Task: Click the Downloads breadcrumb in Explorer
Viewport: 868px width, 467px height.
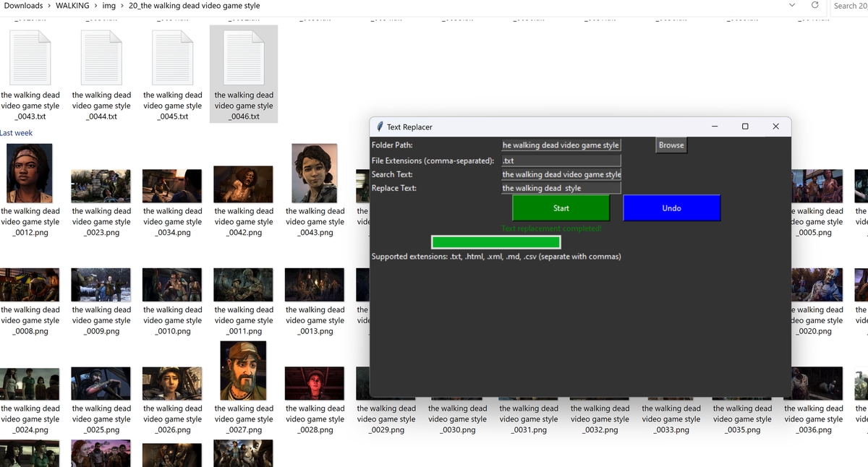Action: coord(23,6)
